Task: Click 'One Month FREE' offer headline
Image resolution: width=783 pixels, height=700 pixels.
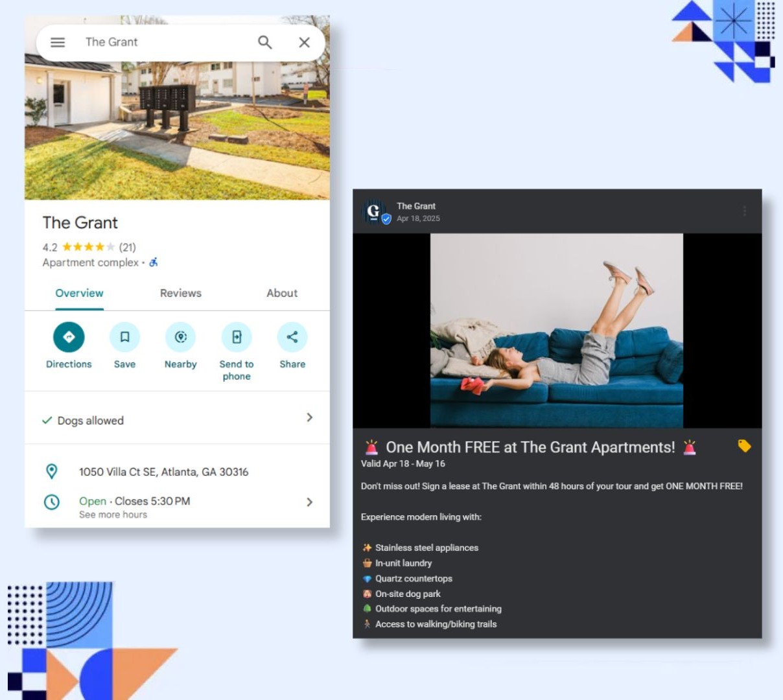Action: point(530,447)
